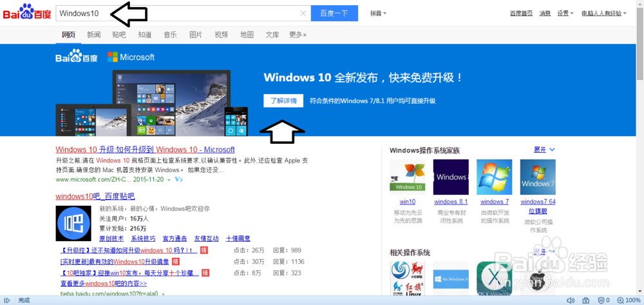Viewport: 644px width, 305px height.
Task: Click the 了解详情 button in the banner
Action: (x=283, y=101)
